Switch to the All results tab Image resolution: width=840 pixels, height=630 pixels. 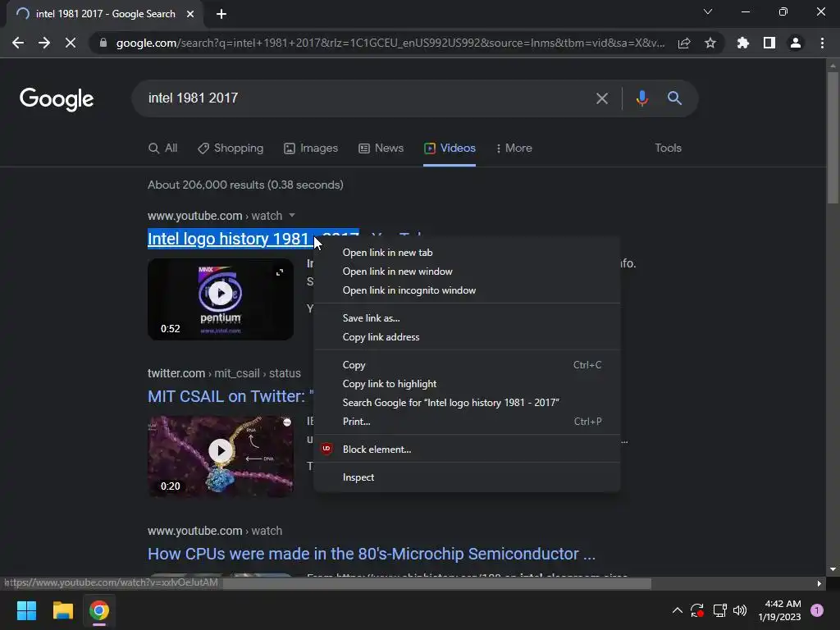(x=163, y=148)
